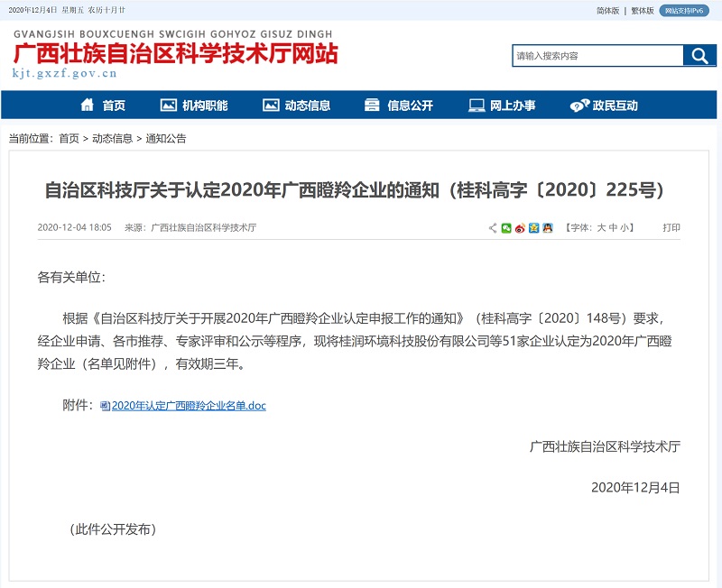Click the generic share icon
Screen dimensions: 722x588
click(493, 228)
